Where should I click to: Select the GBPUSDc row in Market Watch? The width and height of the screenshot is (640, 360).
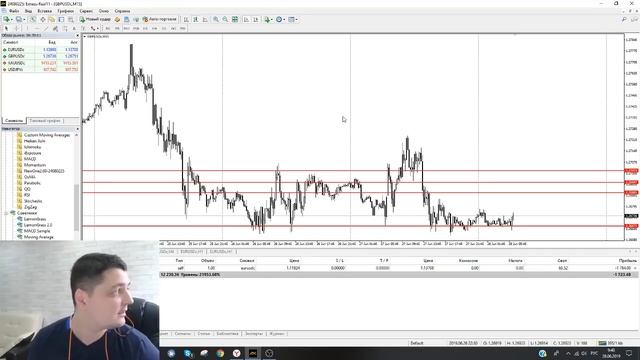pyautogui.click(x=40, y=56)
